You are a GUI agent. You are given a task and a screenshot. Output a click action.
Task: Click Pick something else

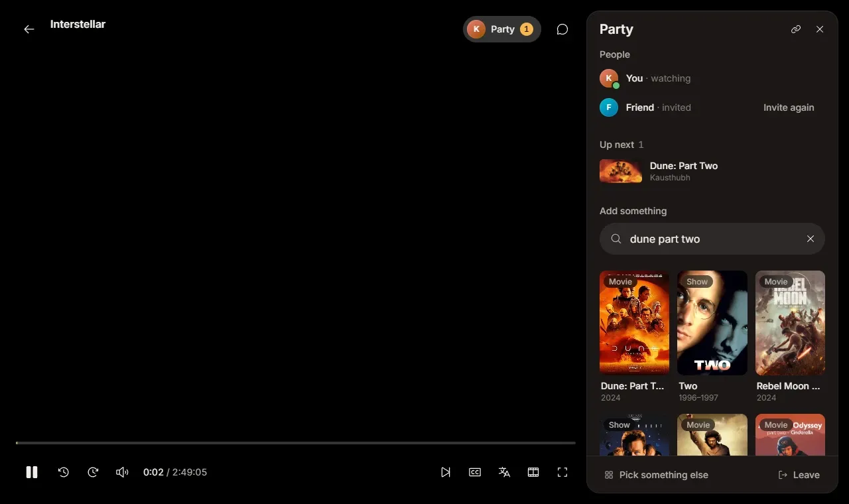click(x=657, y=475)
